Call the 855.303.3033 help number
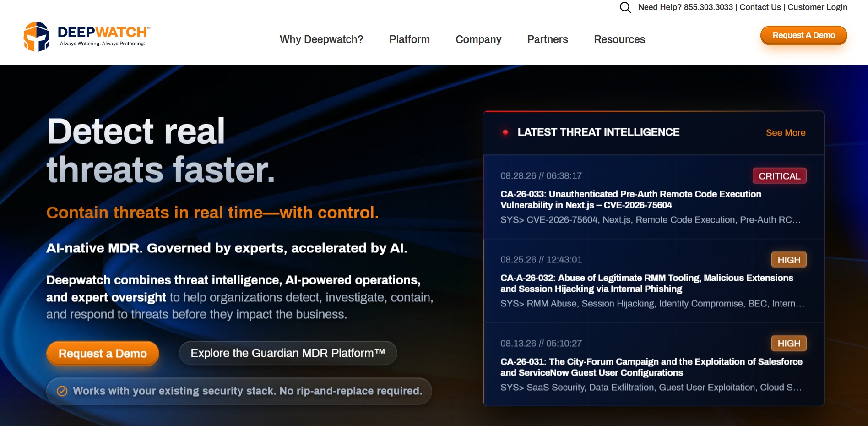This screenshot has height=426, width=868. click(x=708, y=7)
